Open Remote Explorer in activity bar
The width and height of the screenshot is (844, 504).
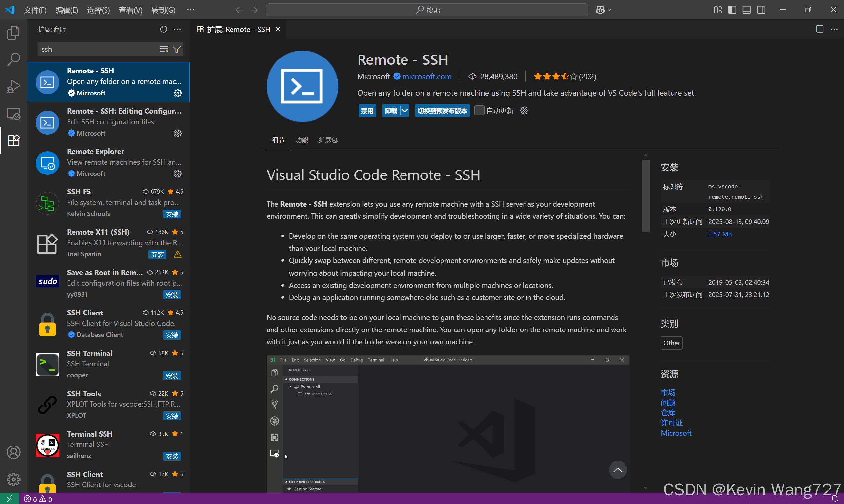pos(13,114)
